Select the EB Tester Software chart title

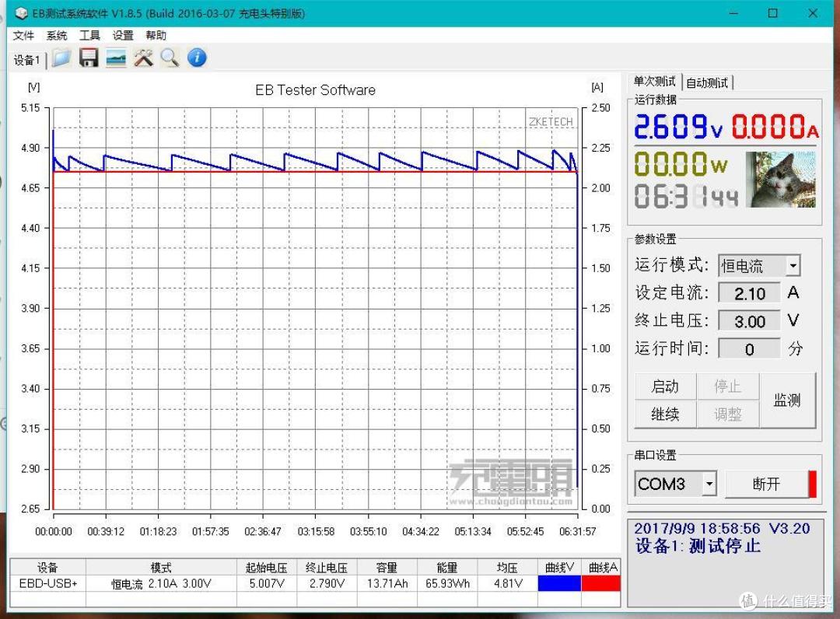[316, 90]
